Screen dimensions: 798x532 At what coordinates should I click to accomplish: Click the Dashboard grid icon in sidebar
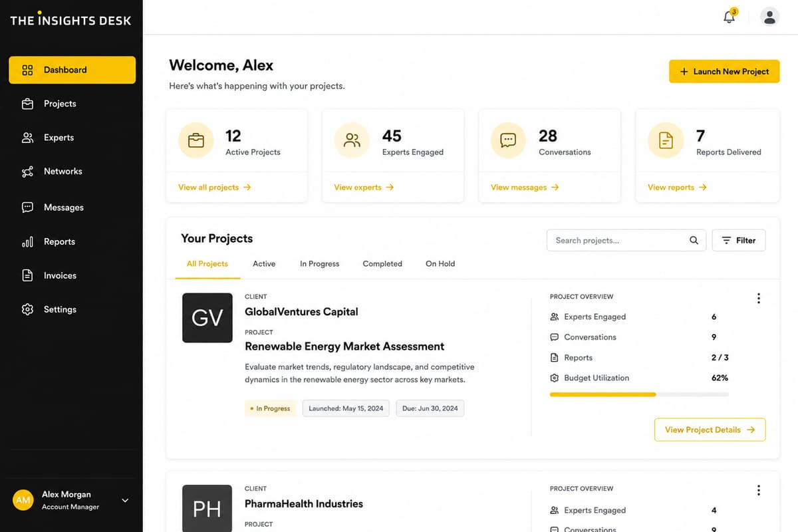coord(27,70)
